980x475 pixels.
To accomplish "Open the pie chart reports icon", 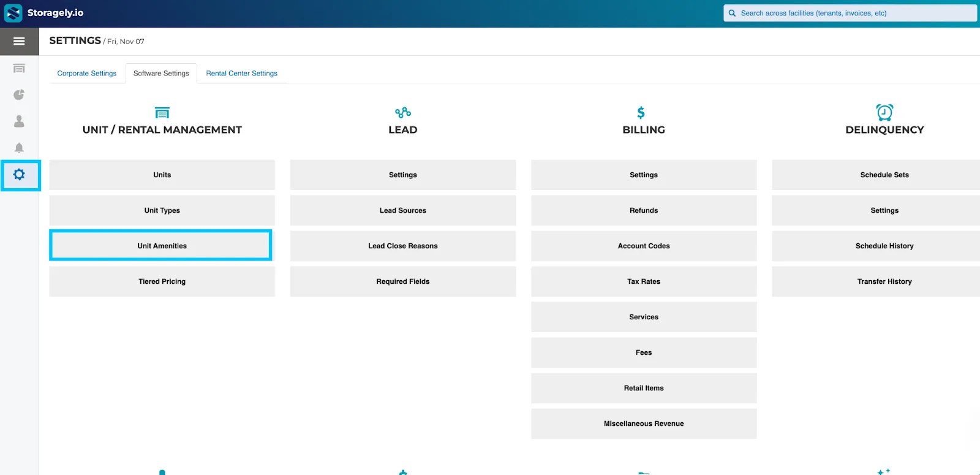I will pos(19,94).
